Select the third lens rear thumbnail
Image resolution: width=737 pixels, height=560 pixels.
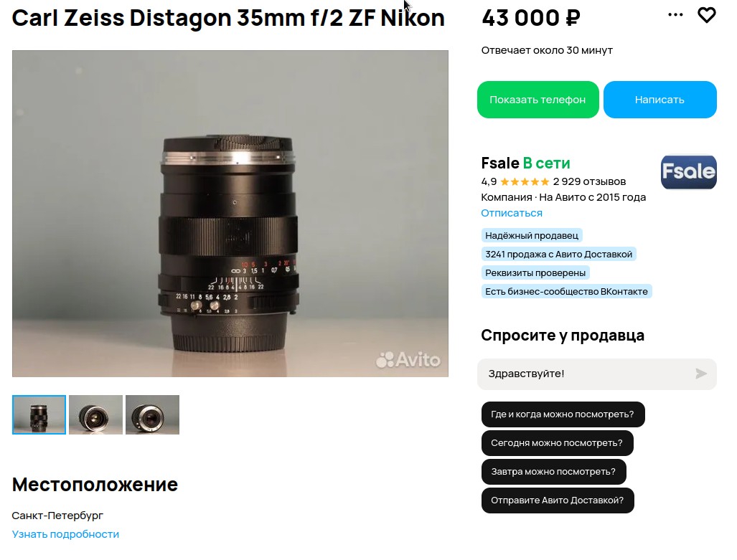pos(152,415)
